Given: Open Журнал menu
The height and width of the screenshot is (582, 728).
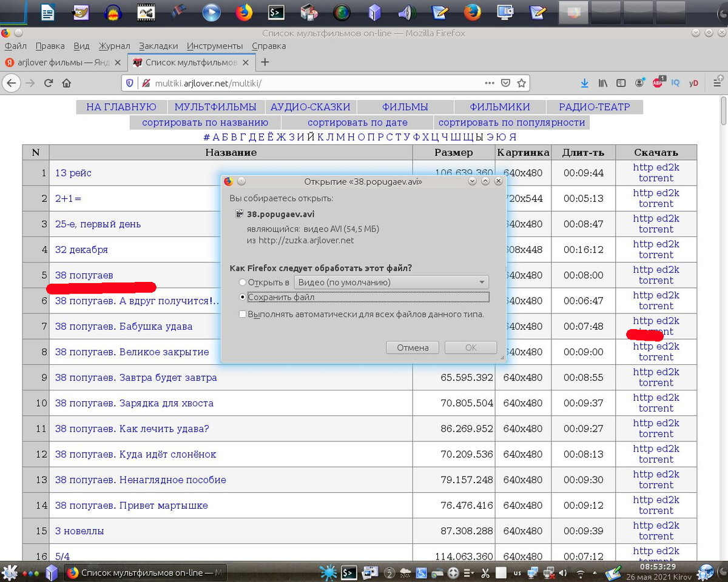Looking at the screenshot, I should pyautogui.click(x=114, y=46).
